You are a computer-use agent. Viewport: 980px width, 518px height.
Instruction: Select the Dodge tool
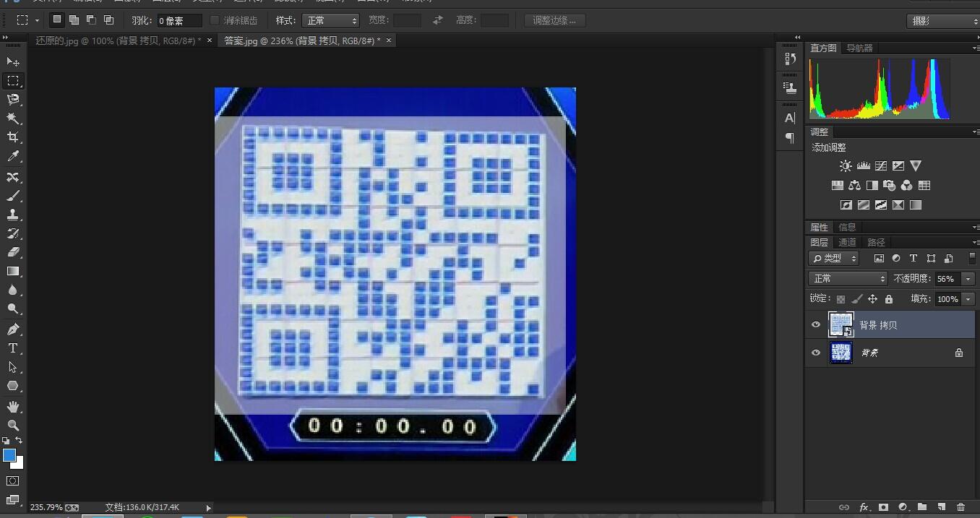(13, 308)
